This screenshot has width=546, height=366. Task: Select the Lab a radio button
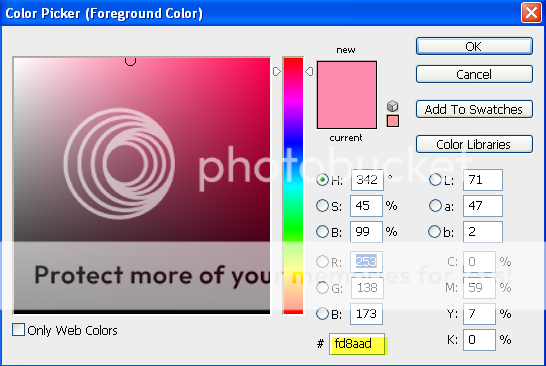(435, 205)
